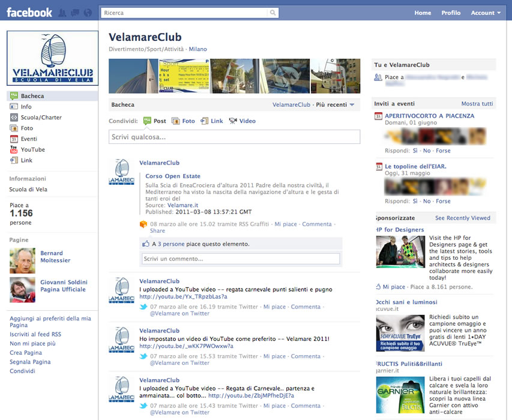Select the Bacheca sidebar tab
Viewport: 512px width, 420px height.
pos(52,96)
